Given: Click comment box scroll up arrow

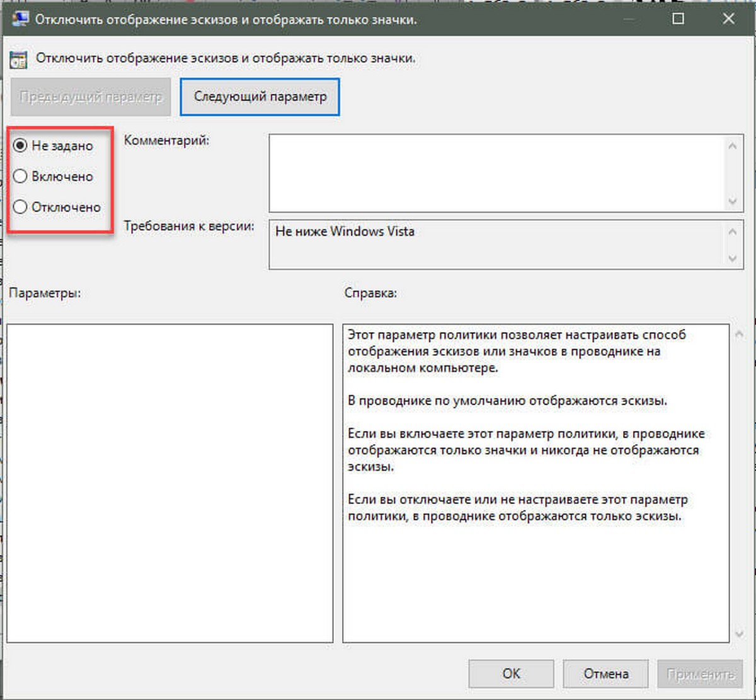Looking at the screenshot, I should (x=732, y=146).
